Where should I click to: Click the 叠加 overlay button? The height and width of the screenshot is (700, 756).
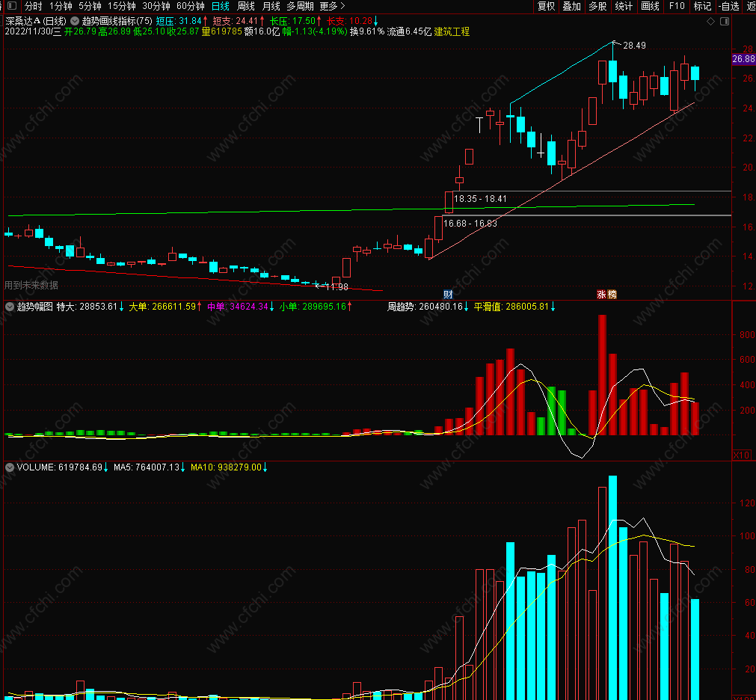(x=572, y=6)
